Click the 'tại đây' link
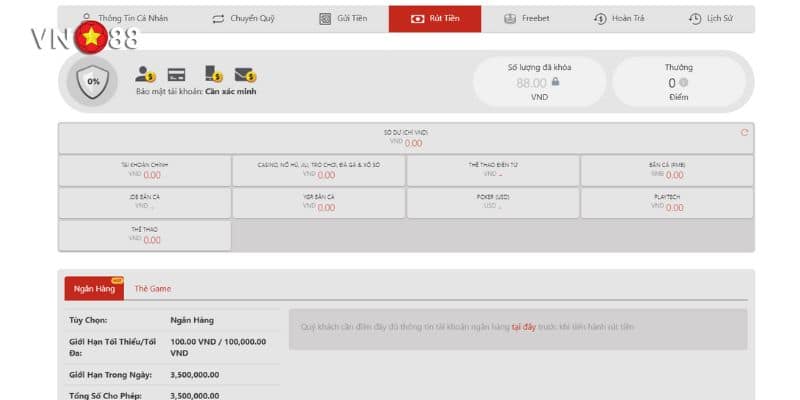This screenshot has height=400, width=800. (x=524, y=326)
